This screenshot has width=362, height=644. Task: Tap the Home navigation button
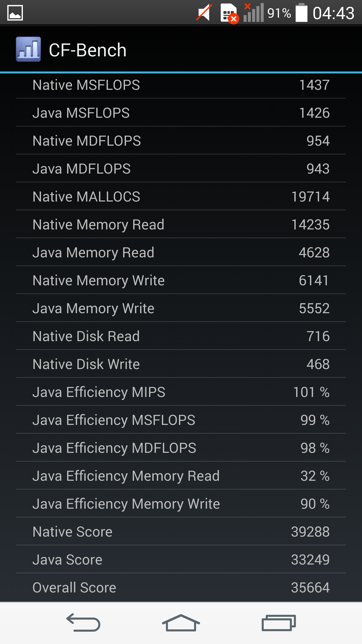(x=181, y=623)
